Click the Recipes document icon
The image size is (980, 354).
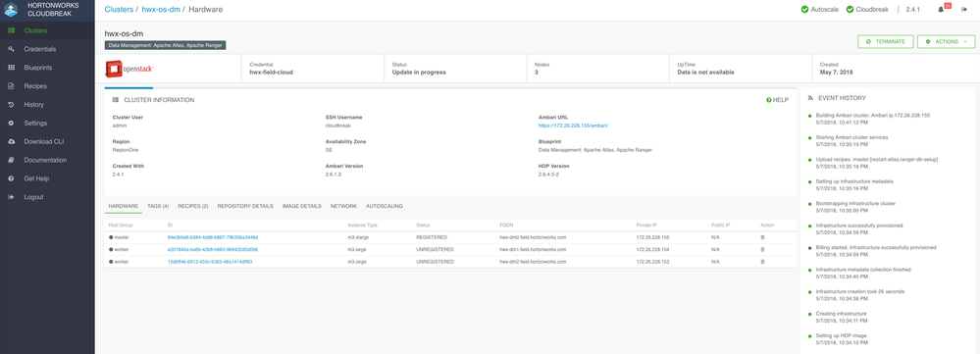[x=11, y=86]
